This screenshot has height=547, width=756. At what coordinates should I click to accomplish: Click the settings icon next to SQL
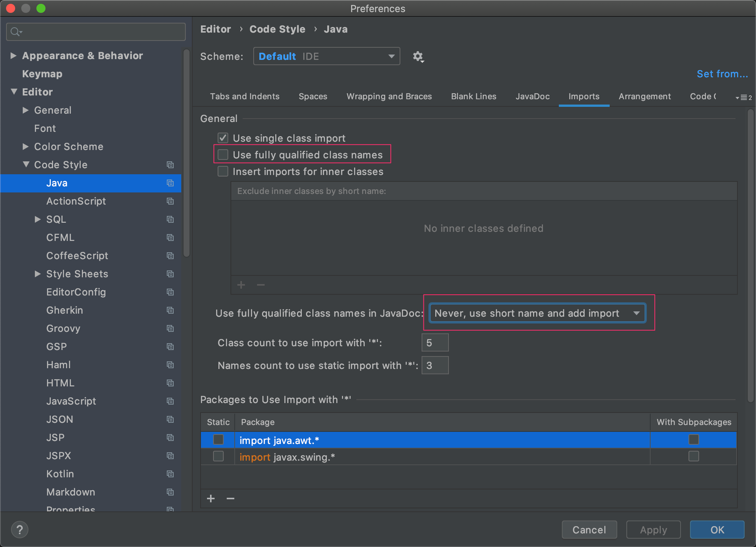(x=170, y=219)
